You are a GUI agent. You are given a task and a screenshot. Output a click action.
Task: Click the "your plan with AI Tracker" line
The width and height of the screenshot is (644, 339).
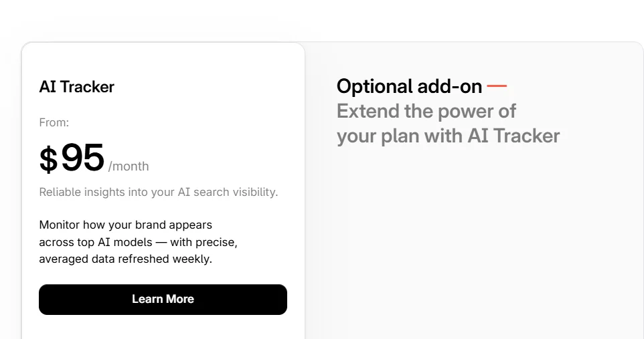click(448, 136)
